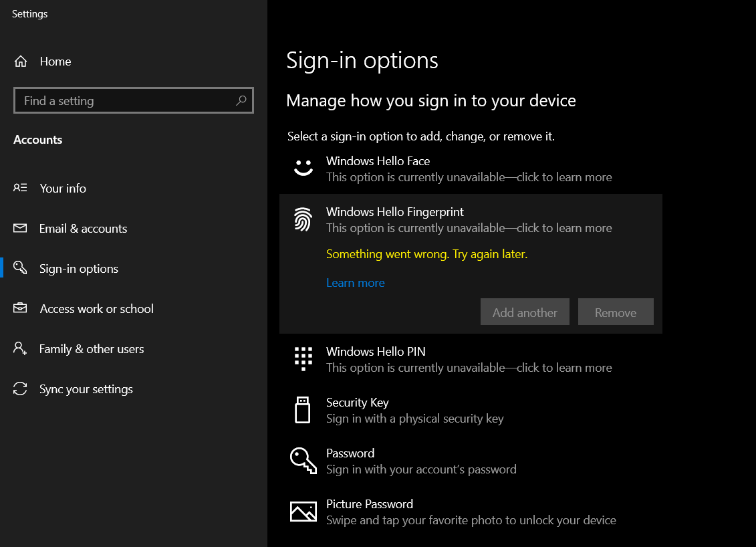Open the Learn more link
Image resolution: width=756 pixels, height=547 pixels.
pyautogui.click(x=356, y=283)
